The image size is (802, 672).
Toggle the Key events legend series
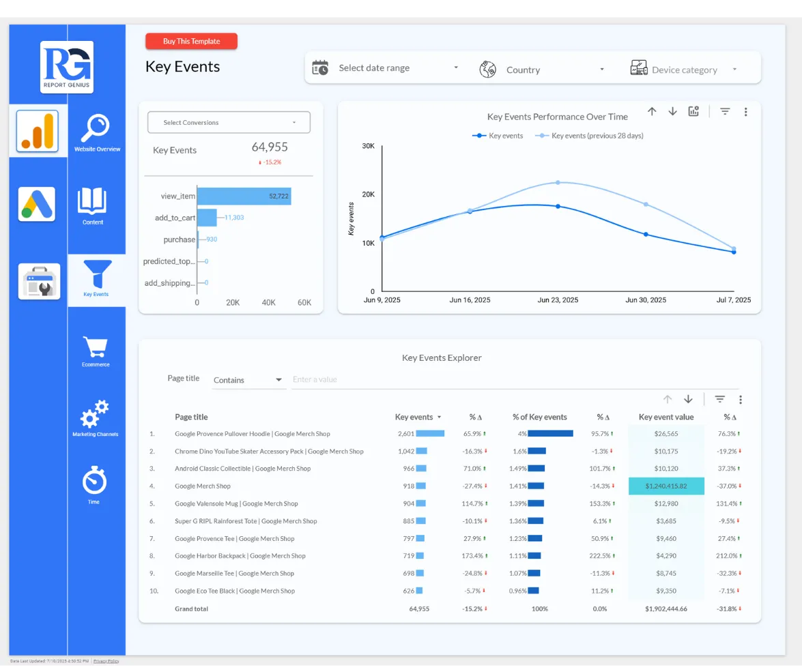tap(497, 136)
